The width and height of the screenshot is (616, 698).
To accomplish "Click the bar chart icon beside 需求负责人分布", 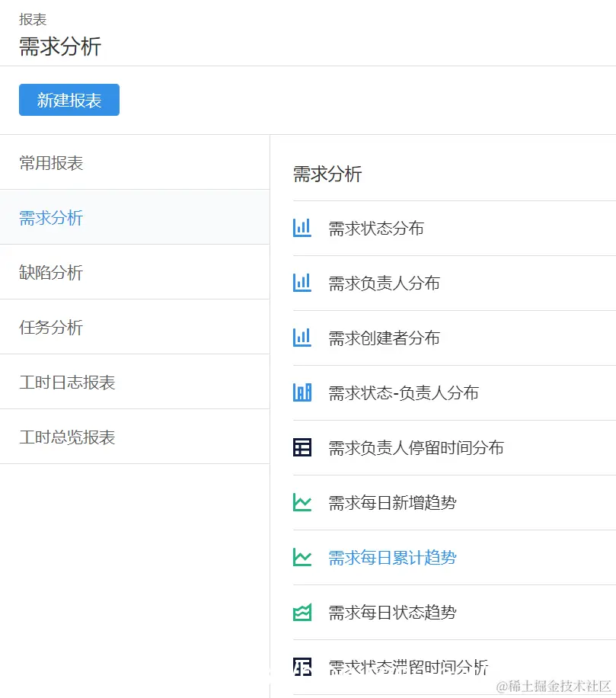I will tap(302, 283).
